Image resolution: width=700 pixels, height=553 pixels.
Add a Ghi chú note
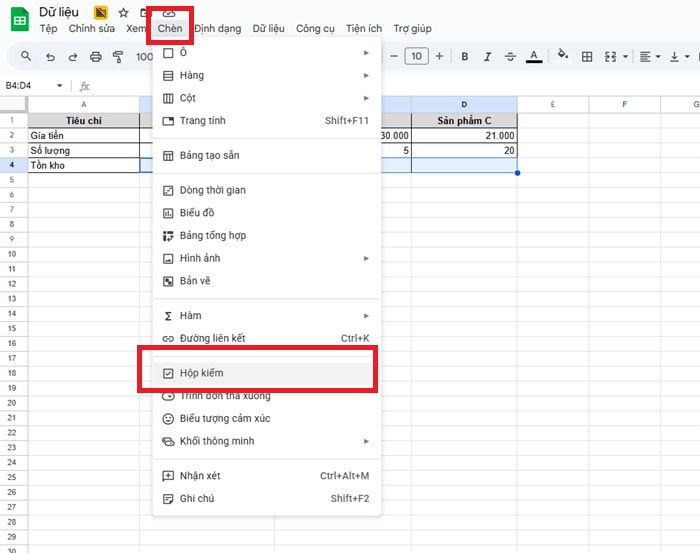(267, 499)
